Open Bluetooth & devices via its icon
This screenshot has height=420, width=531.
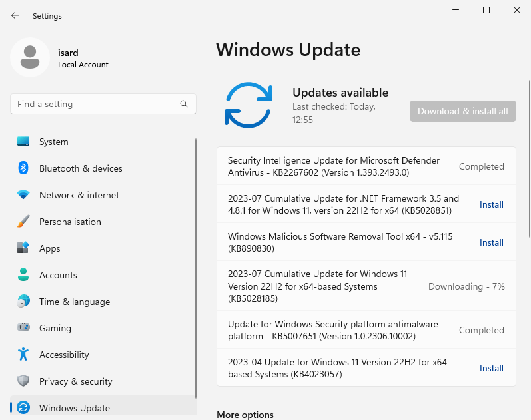(23, 168)
